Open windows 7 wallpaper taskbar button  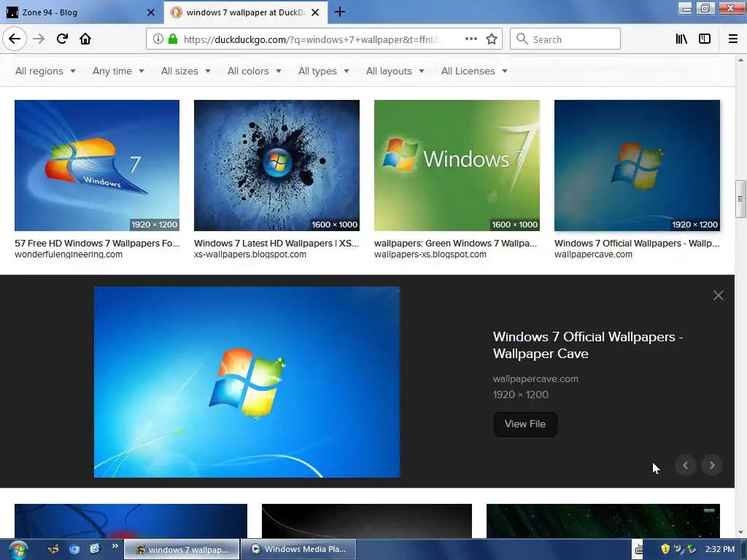[182, 550]
